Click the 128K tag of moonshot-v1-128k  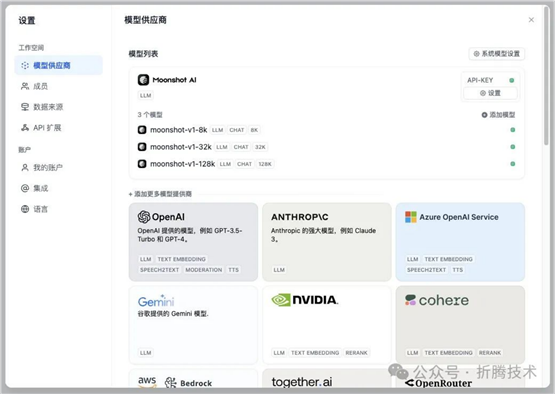(x=265, y=164)
